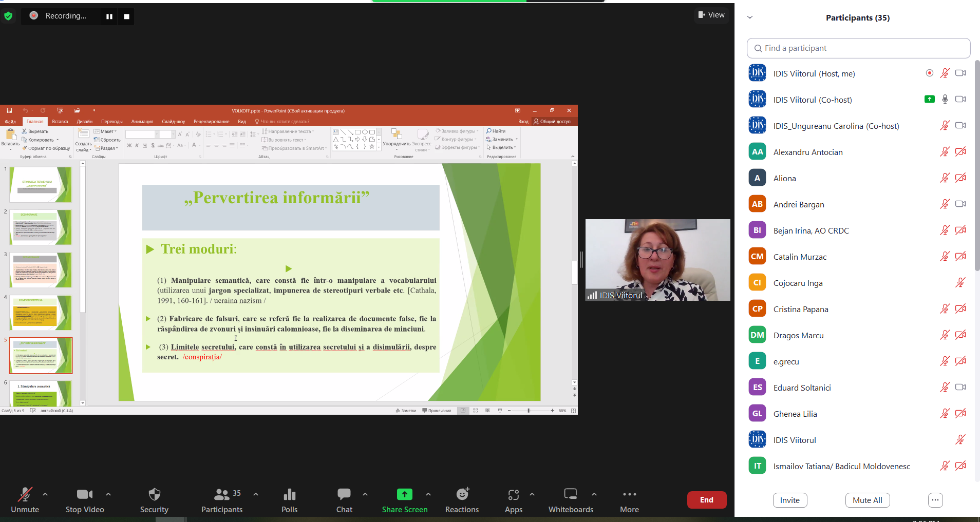The image size is (980, 522).
Task: Toggle camera of Andrei Bargan
Action: (960, 204)
